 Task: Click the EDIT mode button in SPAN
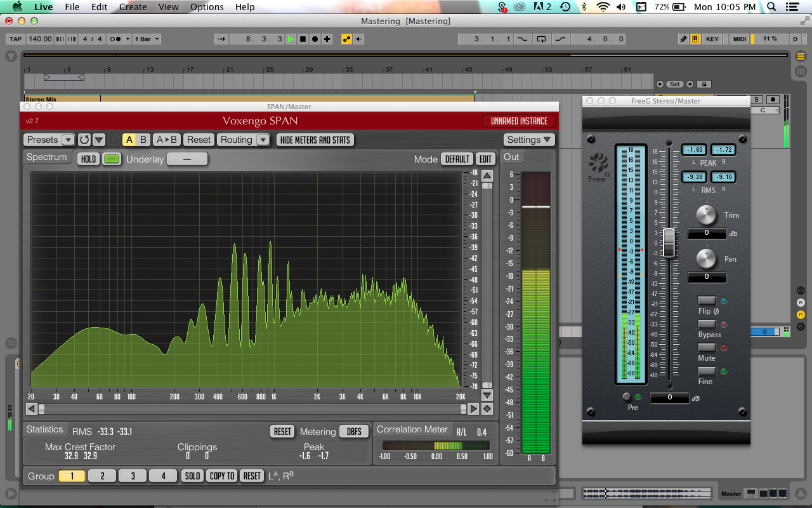tap(485, 159)
